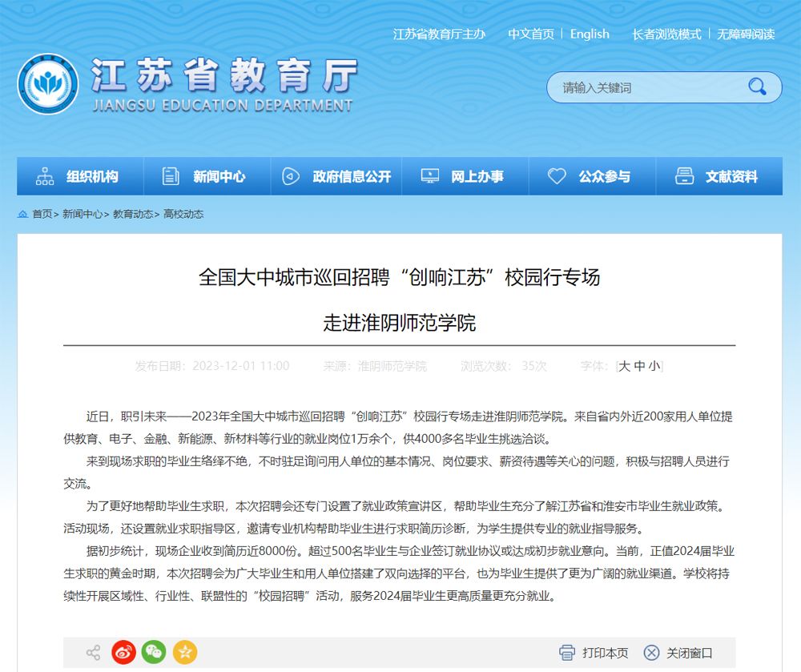
Task: Click the subtitle 走进淮阴师范学院
Action: coord(400,323)
